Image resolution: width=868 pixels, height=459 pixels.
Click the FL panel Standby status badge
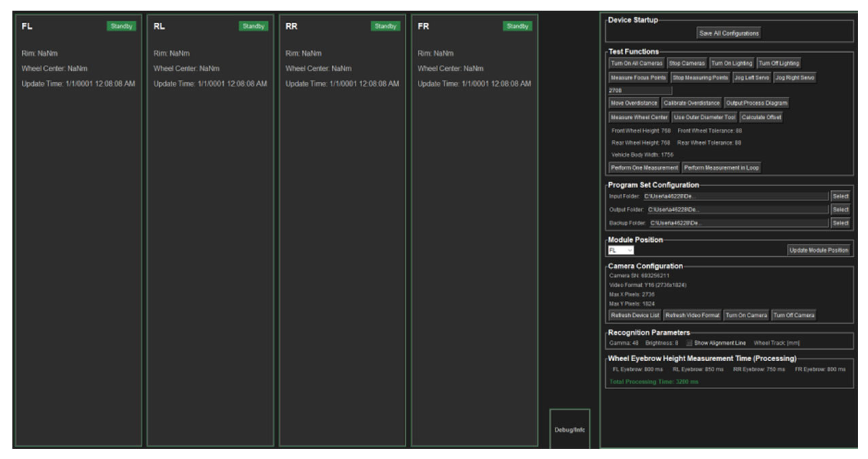[x=121, y=26]
